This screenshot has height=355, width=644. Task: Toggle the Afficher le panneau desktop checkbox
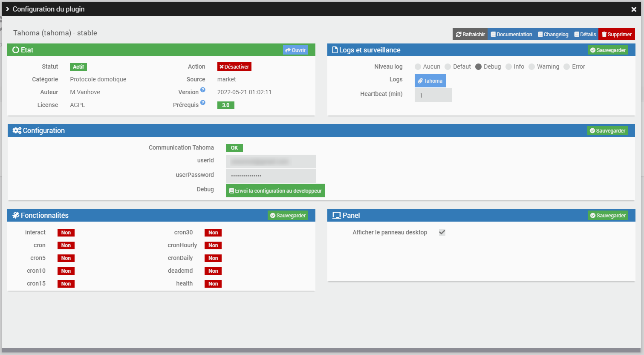[442, 232]
